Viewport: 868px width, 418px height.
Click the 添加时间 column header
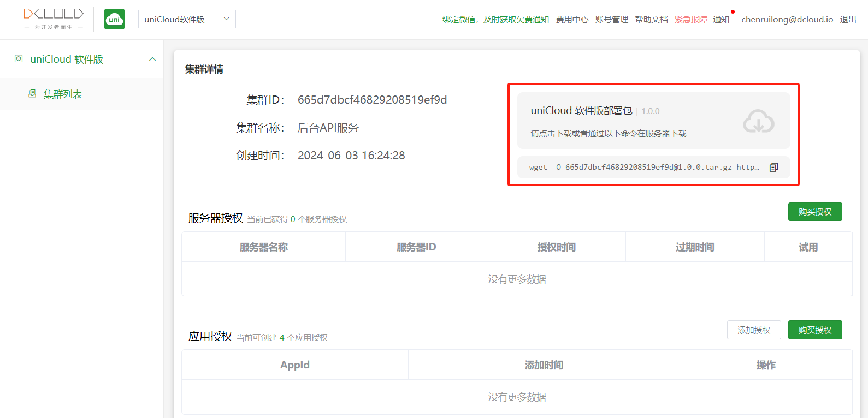pos(544,365)
